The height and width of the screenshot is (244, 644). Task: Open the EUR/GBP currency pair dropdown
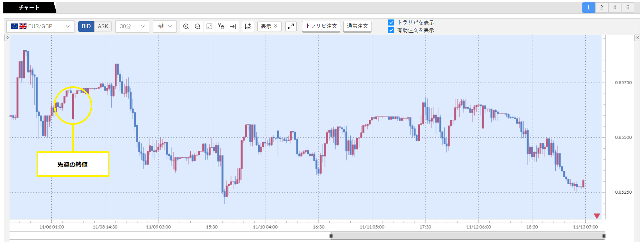click(40, 26)
